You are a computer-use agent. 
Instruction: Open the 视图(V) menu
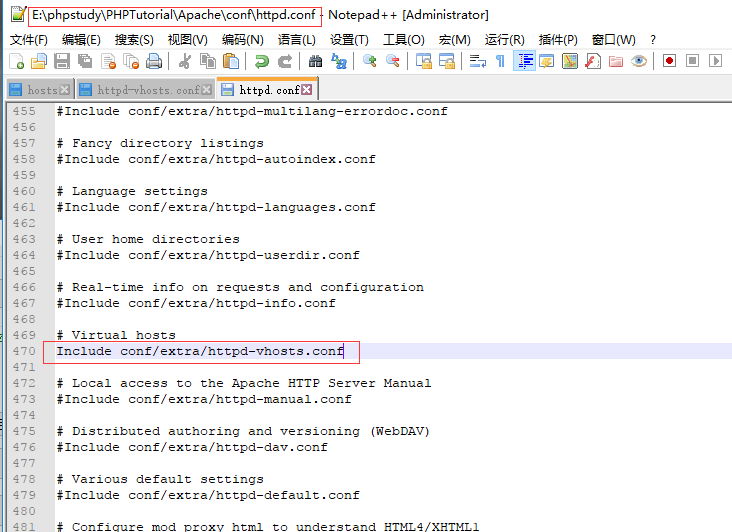pyautogui.click(x=188, y=40)
